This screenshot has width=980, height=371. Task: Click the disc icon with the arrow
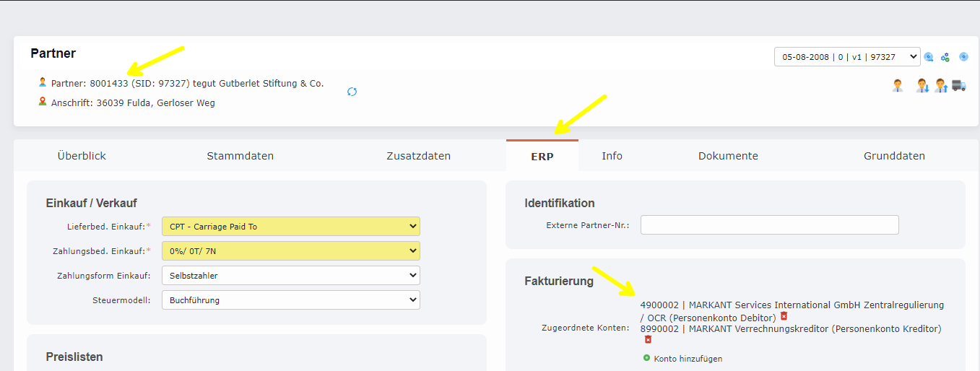(929, 57)
